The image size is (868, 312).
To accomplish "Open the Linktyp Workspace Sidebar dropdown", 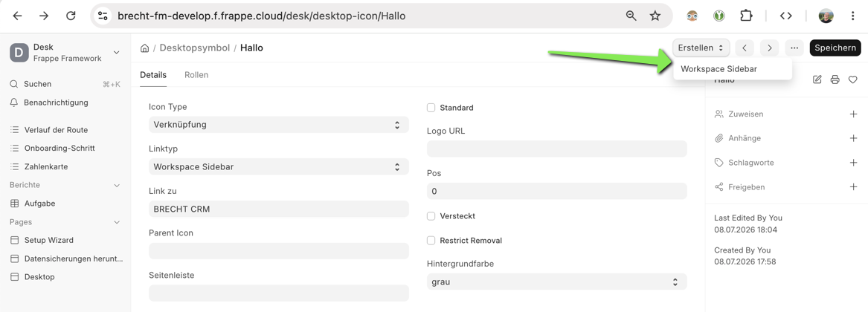I will pyautogui.click(x=278, y=166).
